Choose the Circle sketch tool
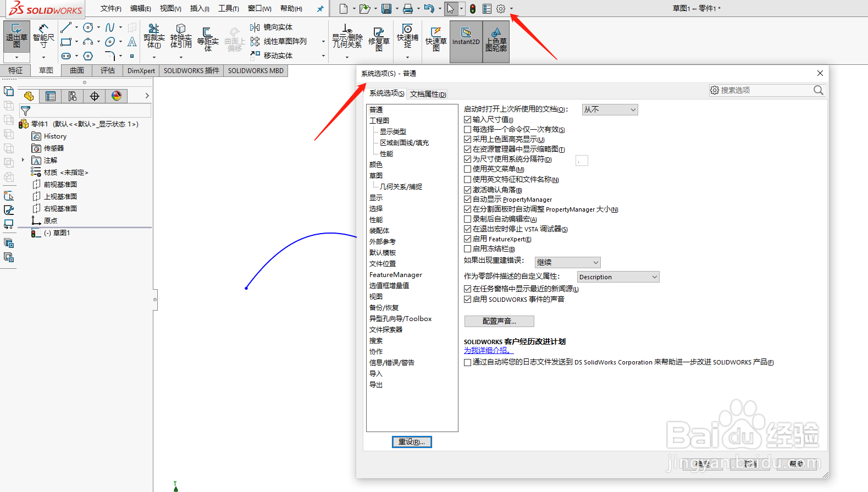Viewport: 868px width, 492px height. (x=88, y=27)
